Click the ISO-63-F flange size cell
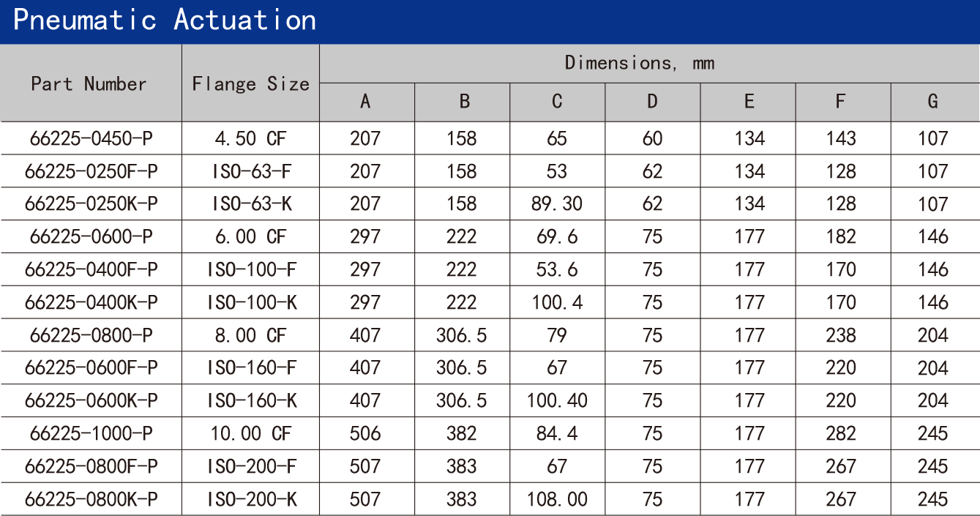980x516 pixels. (x=251, y=171)
